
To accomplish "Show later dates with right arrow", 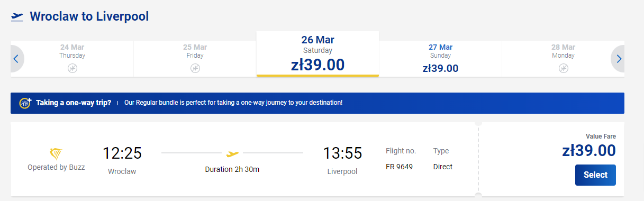I will click(x=618, y=59).
